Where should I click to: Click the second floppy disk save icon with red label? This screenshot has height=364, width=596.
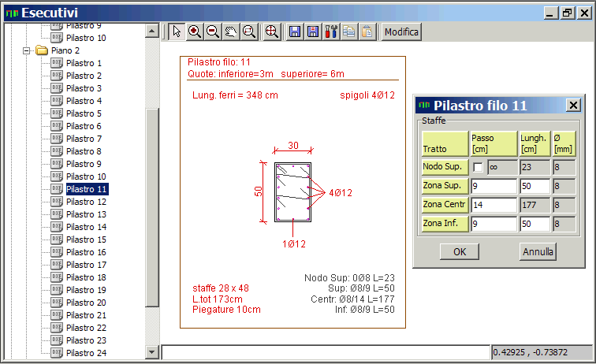tap(313, 32)
